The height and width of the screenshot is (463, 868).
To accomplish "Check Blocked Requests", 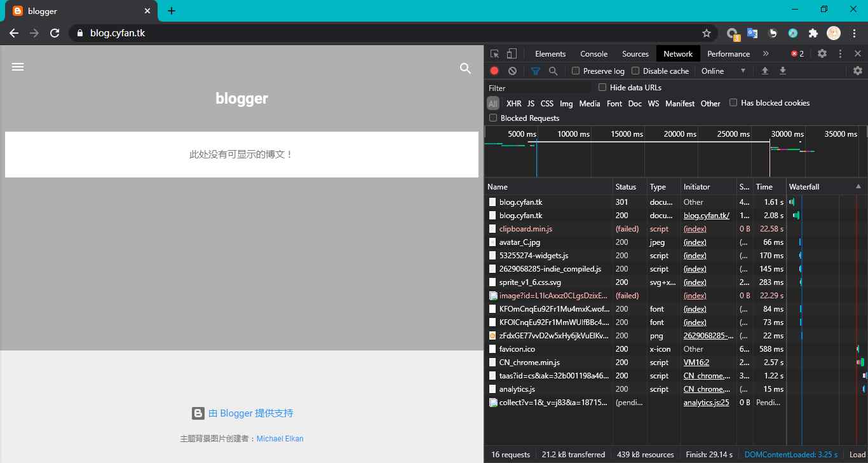I will point(493,118).
